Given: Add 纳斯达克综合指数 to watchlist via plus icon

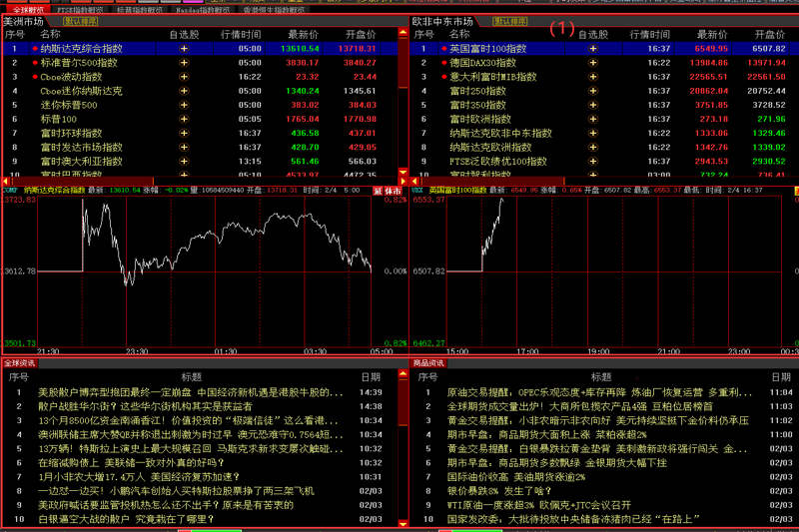Looking at the screenshot, I should (184, 48).
